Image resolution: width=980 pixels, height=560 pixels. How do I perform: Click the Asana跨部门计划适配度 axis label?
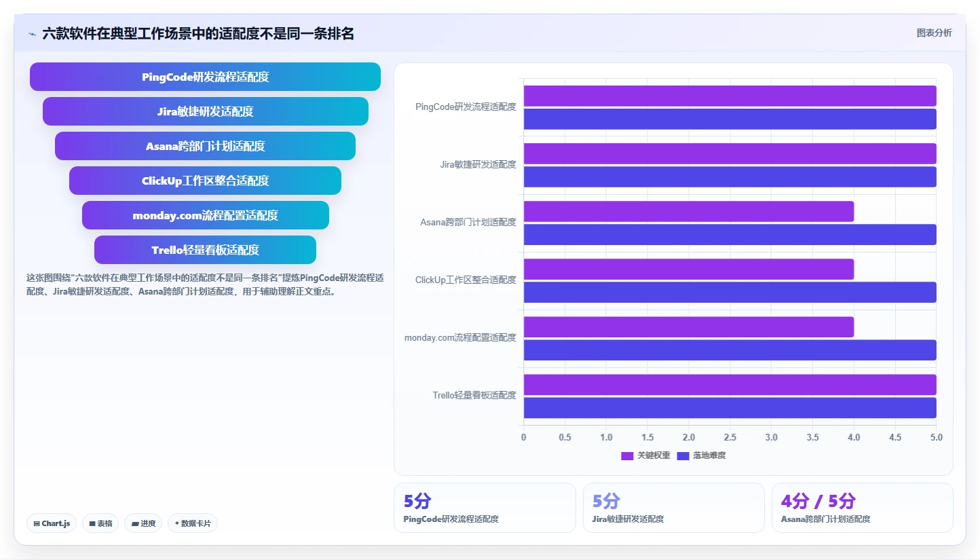coord(468,222)
